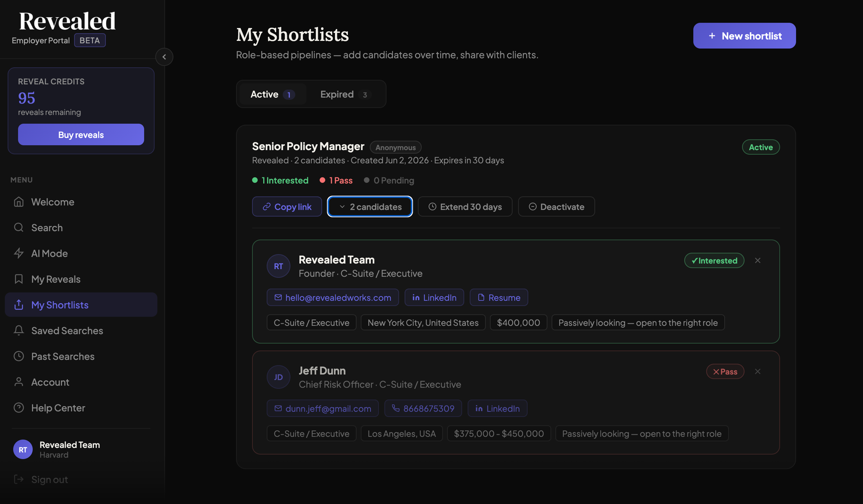The height and width of the screenshot is (504, 863).
Task: Click the '$375,000 - $450,000' tag
Action: coord(499,433)
